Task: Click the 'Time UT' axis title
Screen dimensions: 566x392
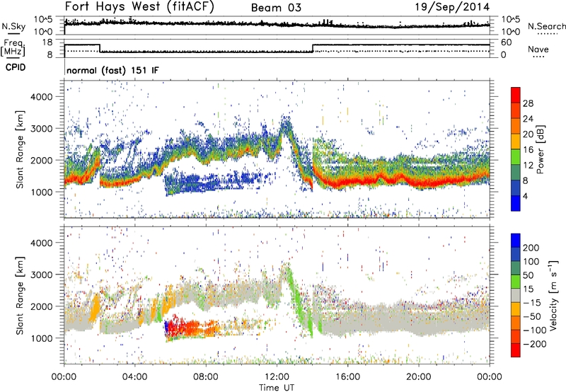Action: [277, 387]
